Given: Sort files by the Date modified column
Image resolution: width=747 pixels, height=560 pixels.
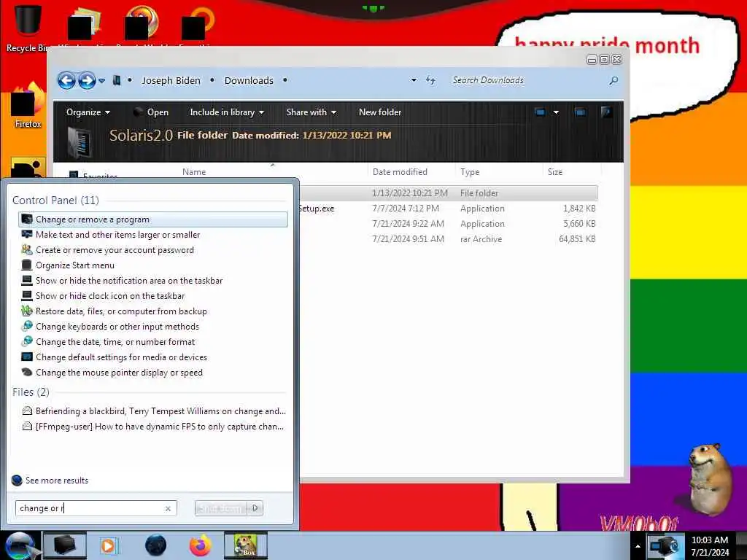Looking at the screenshot, I should point(400,172).
